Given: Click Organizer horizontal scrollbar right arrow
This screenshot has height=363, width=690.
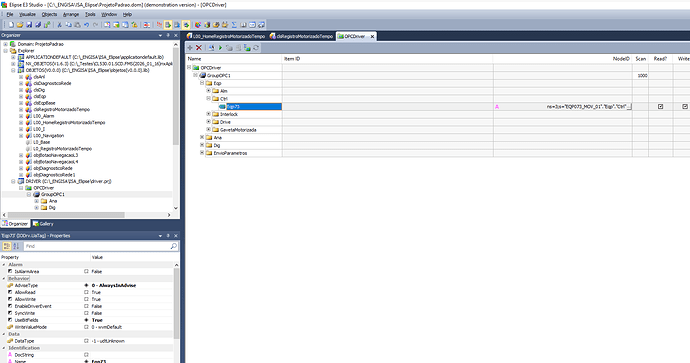Looking at the screenshot, I should [169, 215].
